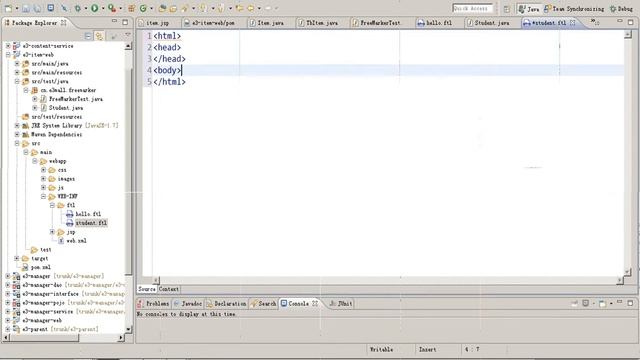This screenshot has width=640, height=360.
Task: Select FreeMarkerTest.java in the tree
Action: point(76,99)
